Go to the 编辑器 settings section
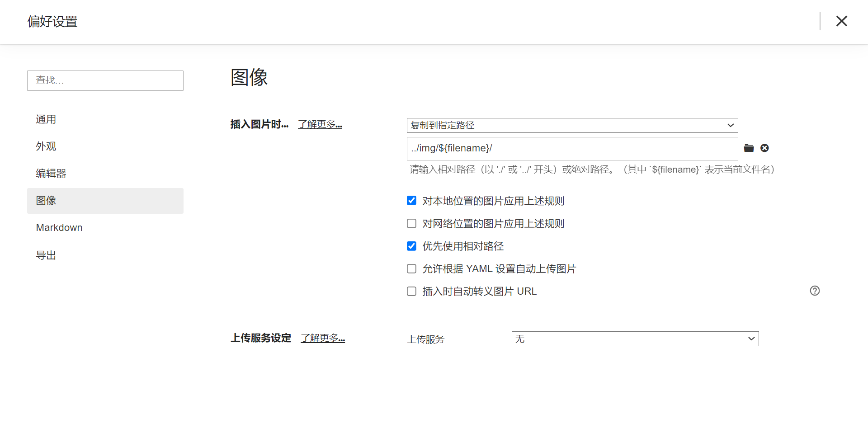 [51, 174]
